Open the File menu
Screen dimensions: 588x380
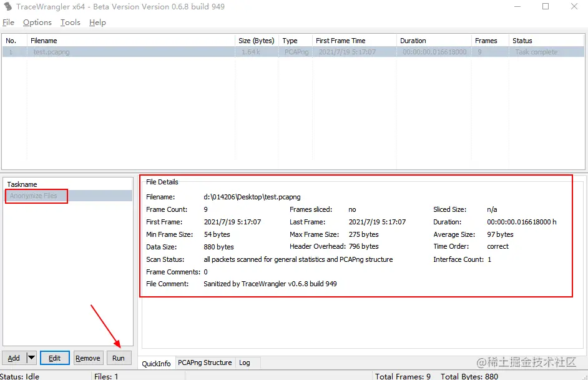pos(8,22)
